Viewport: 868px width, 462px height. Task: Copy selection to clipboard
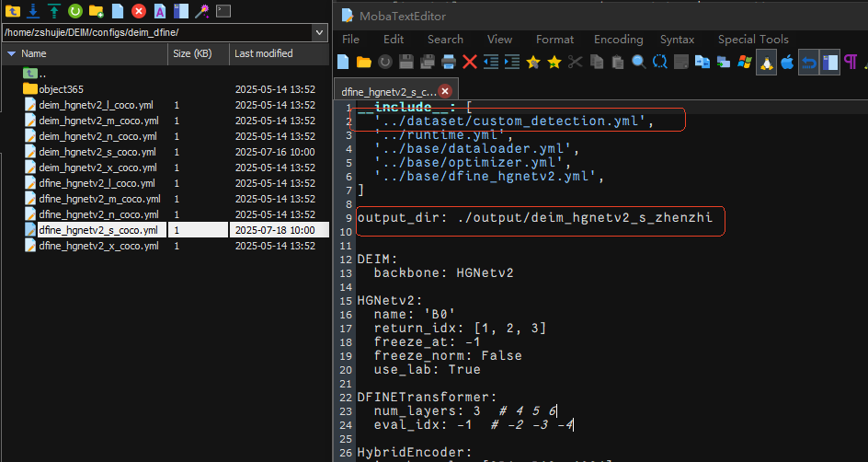[597, 62]
